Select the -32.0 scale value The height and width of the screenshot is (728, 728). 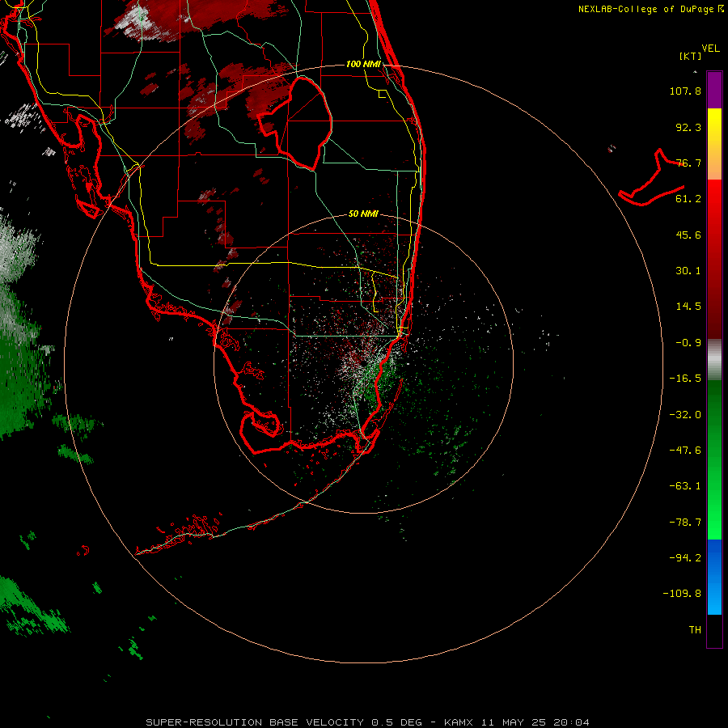click(685, 415)
